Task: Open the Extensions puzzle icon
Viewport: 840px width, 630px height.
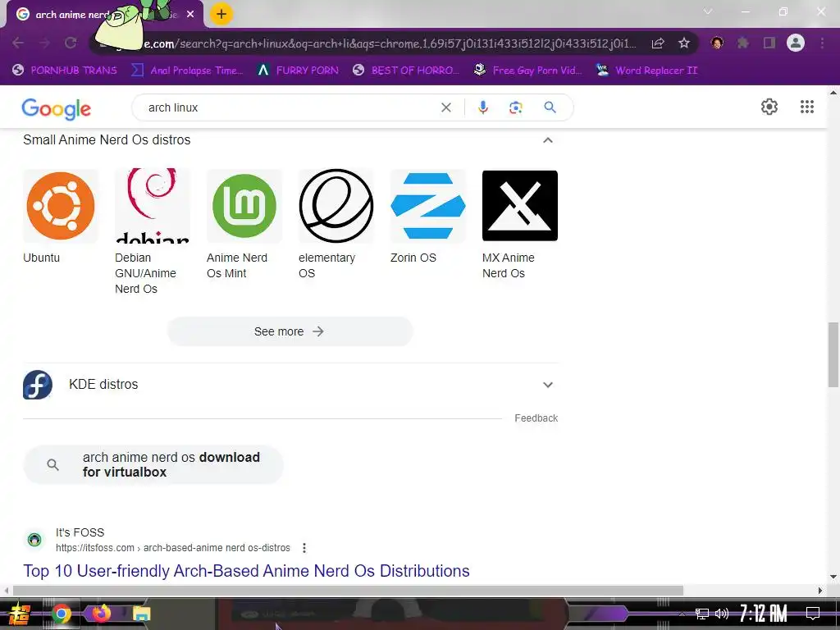Action: (743, 43)
